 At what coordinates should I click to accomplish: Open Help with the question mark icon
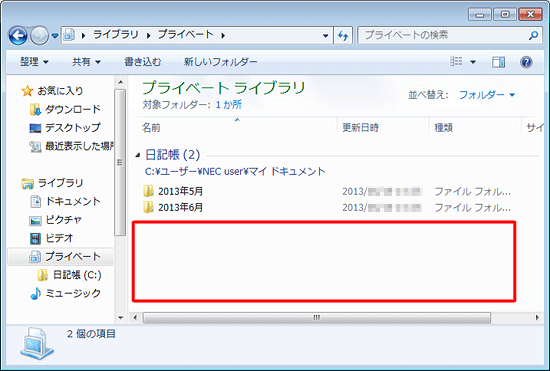pyautogui.click(x=526, y=62)
